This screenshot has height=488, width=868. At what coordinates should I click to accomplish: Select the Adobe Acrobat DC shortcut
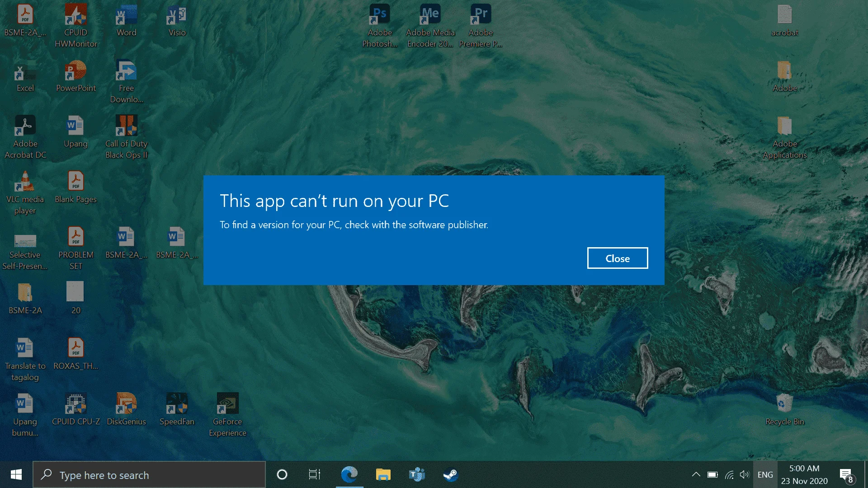point(25,137)
